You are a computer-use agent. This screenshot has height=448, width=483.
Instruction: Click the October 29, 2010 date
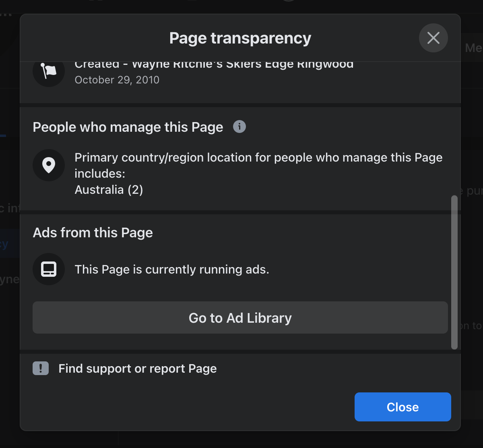117,80
